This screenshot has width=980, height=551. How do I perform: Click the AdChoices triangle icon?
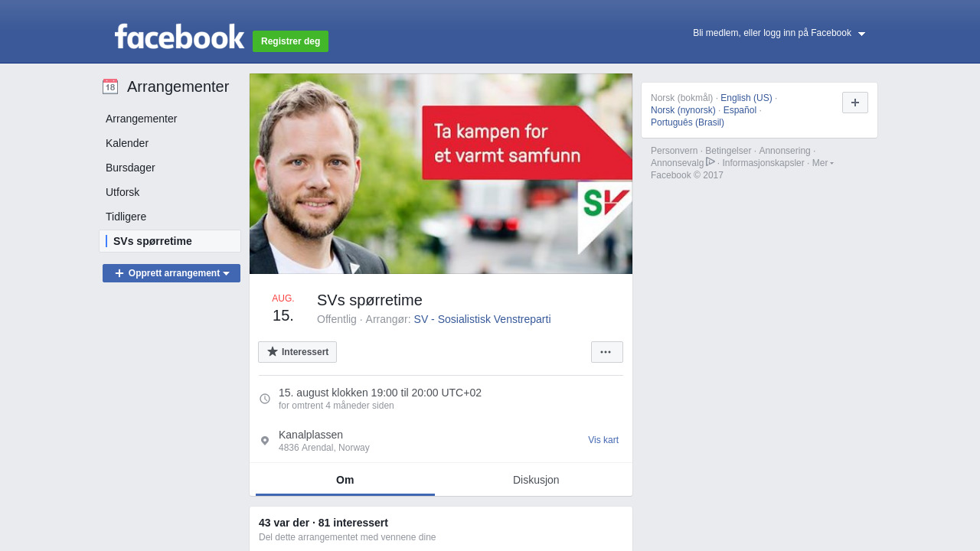(710, 161)
